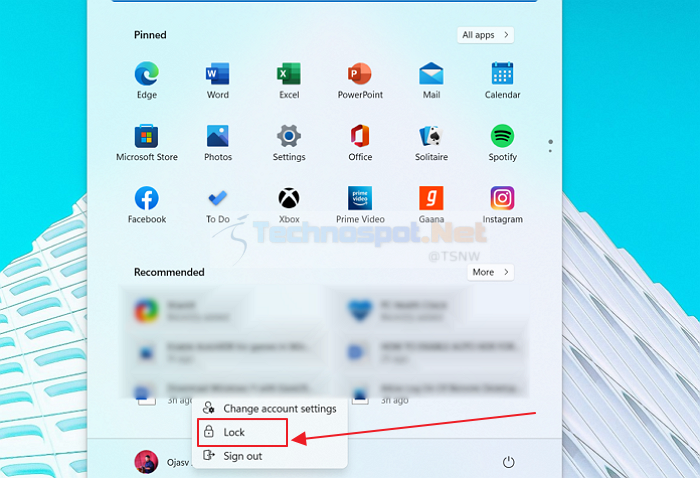Open the Instagram app
The width and height of the screenshot is (700, 478).
[502, 205]
